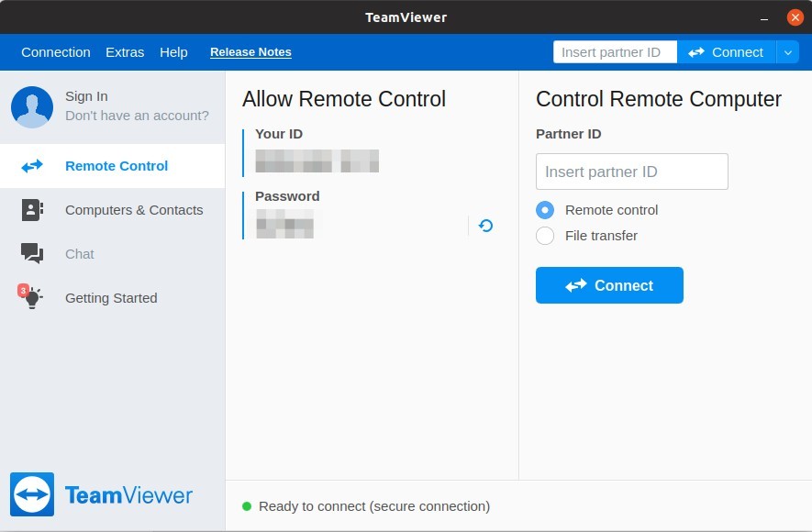Image resolution: width=812 pixels, height=532 pixels.
Task: Go to the Getting Started tab
Action: 112,298
